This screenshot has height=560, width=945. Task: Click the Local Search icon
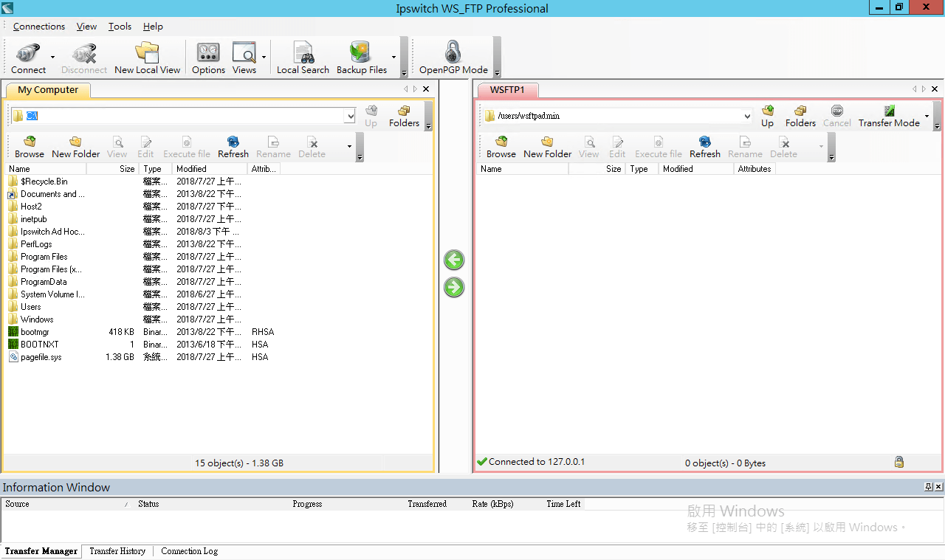(x=303, y=57)
